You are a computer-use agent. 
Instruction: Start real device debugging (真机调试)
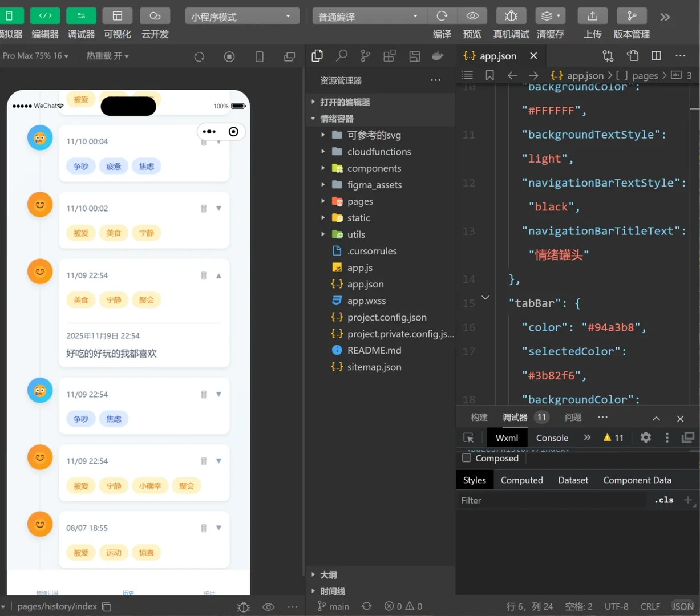[x=511, y=16]
